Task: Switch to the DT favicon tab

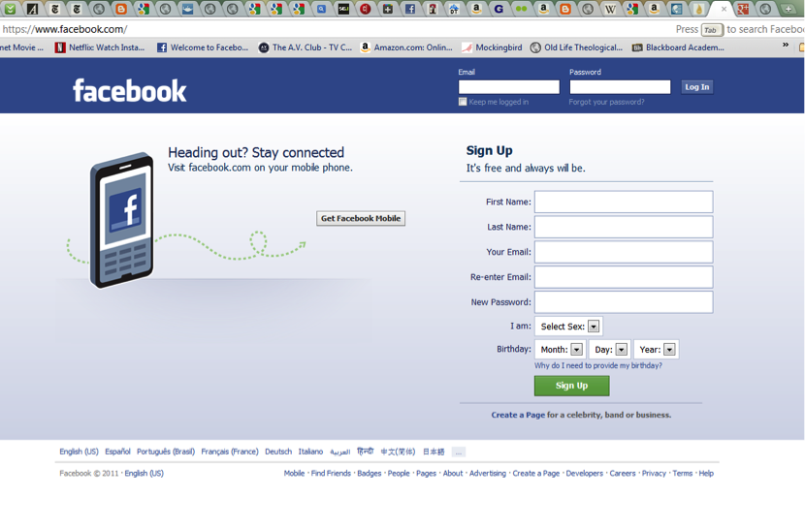Action: 454,8
